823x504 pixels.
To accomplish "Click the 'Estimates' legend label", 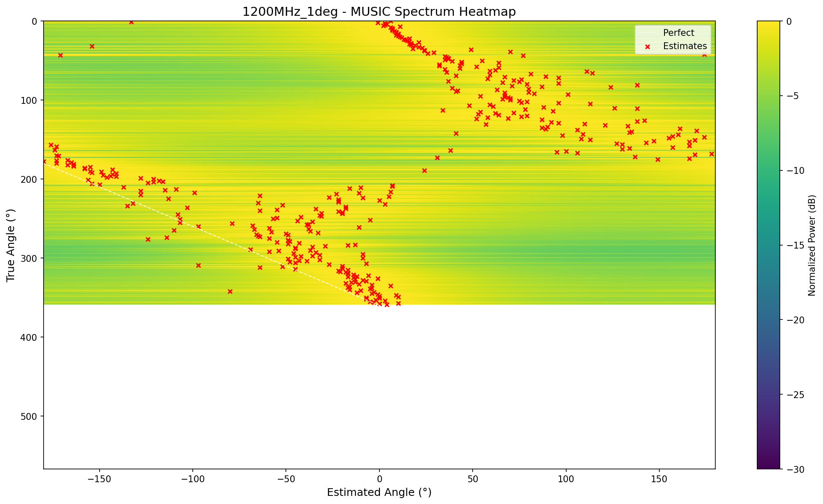I will (685, 46).
